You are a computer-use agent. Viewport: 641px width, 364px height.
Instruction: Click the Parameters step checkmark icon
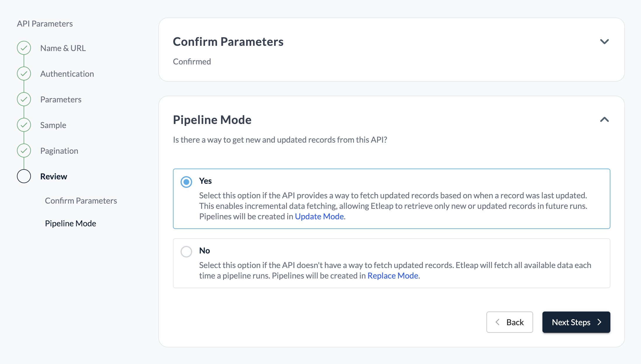24,99
